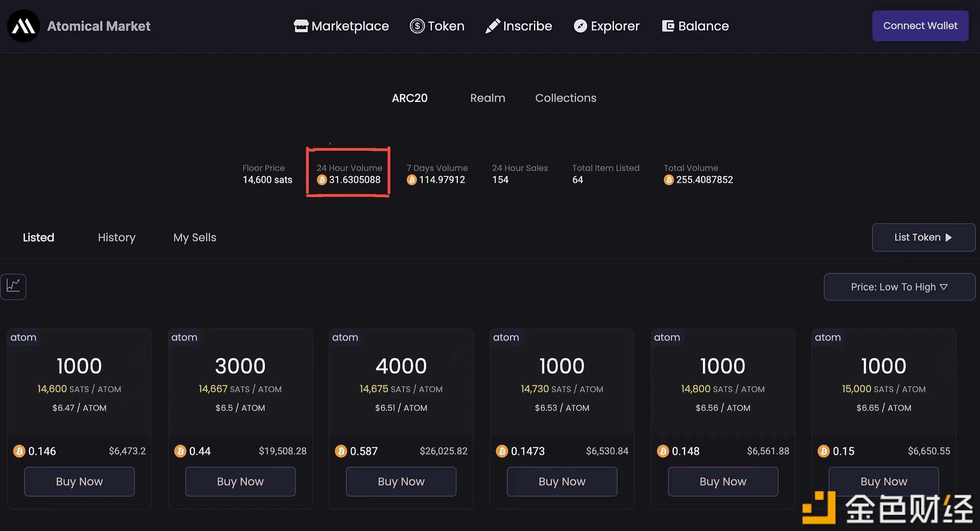This screenshot has width=980, height=531.
Task: Click the Balance wallet icon
Action: point(668,26)
